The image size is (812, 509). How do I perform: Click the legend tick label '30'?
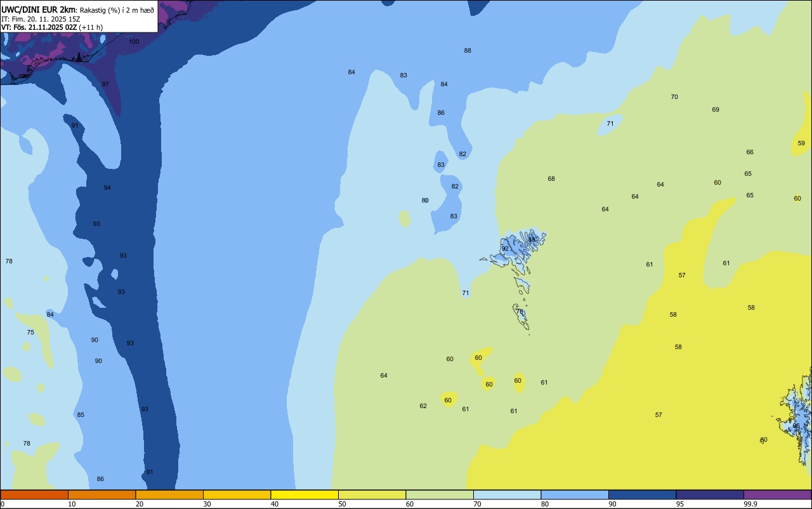(207, 504)
